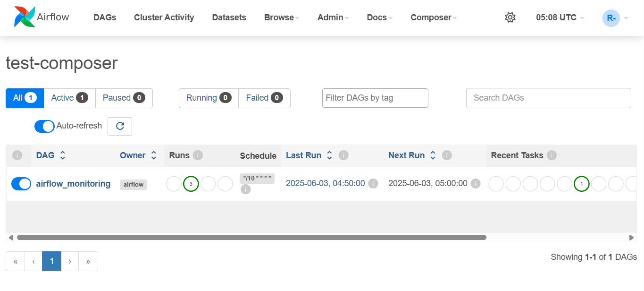This screenshot has width=644, height=291.
Task: Filter by Failed DAGs button
Action: (264, 98)
